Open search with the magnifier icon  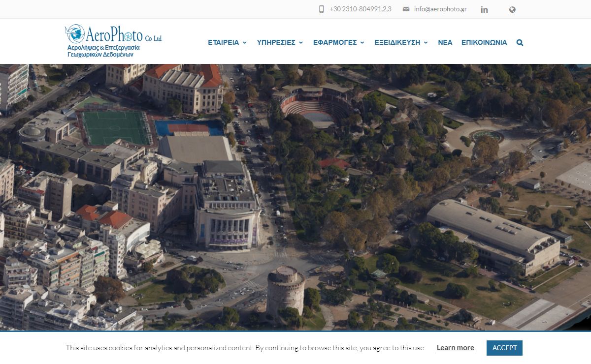520,43
